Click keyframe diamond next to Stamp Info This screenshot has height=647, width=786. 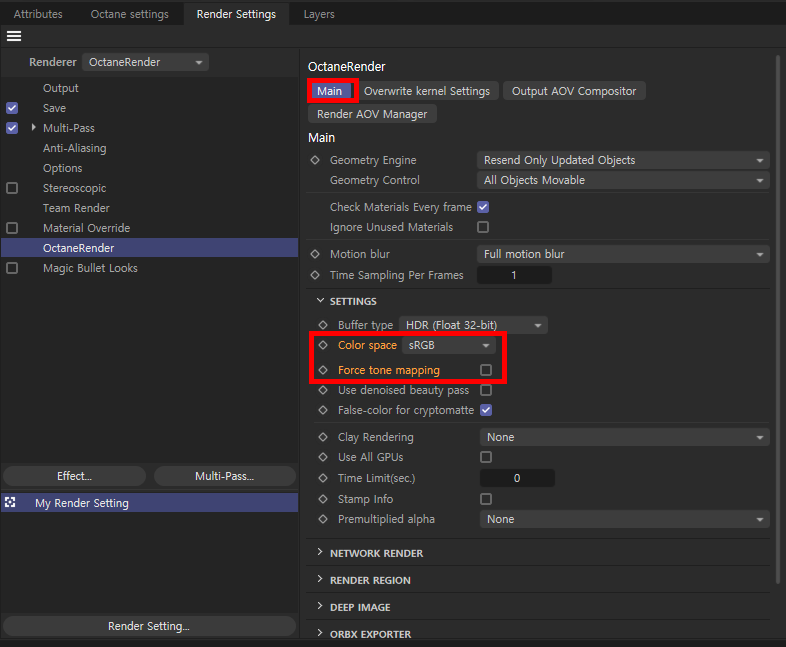(323, 499)
